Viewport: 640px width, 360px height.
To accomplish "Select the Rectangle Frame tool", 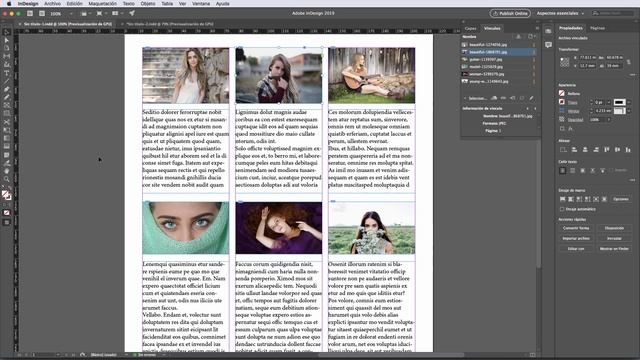I will coord(6,105).
